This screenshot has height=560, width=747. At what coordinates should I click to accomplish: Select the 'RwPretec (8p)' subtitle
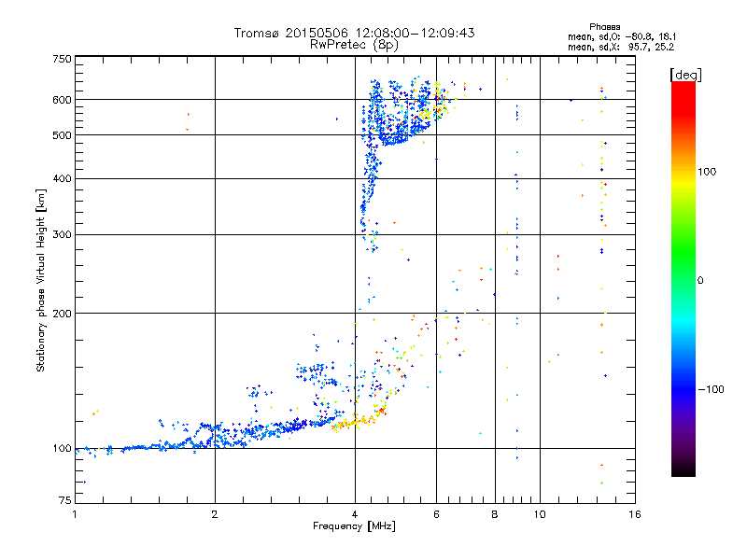pyautogui.click(x=354, y=45)
